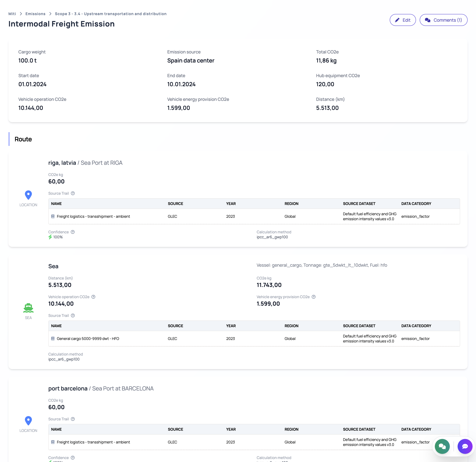The width and height of the screenshot is (476, 462).
Task: Open the Comments (1) panel
Action: pos(443,20)
